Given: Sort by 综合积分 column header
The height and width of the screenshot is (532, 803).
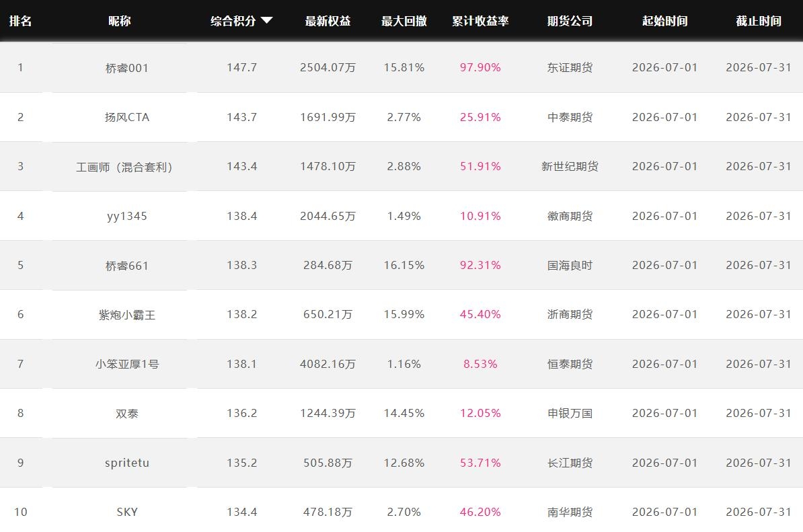Looking at the screenshot, I should click(x=233, y=21).
